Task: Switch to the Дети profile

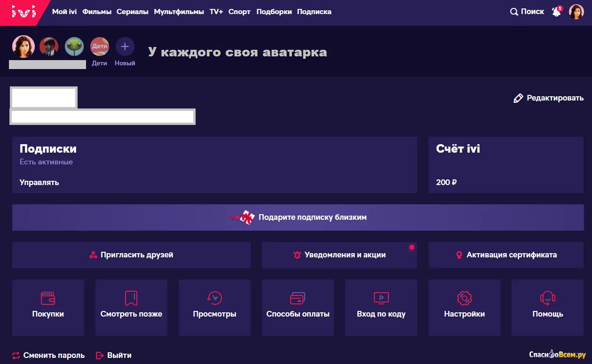Action: point(100,47)
